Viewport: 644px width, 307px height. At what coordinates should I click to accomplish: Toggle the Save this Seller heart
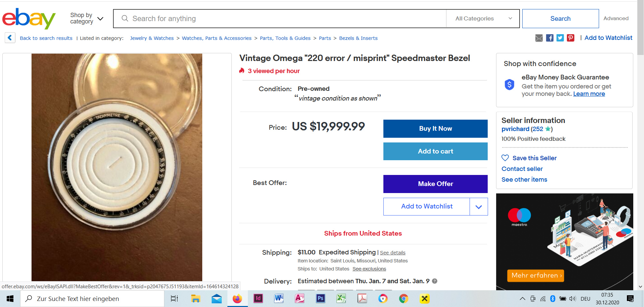tap(505, 158)
